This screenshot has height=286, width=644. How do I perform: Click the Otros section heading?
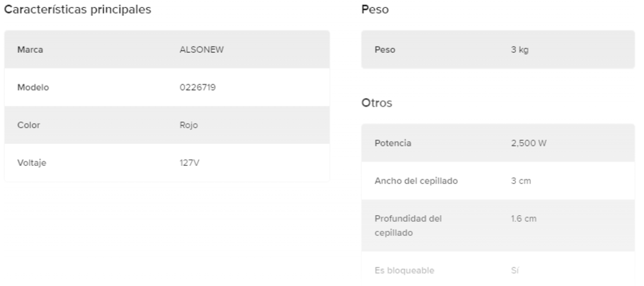(x=377, y=103)
